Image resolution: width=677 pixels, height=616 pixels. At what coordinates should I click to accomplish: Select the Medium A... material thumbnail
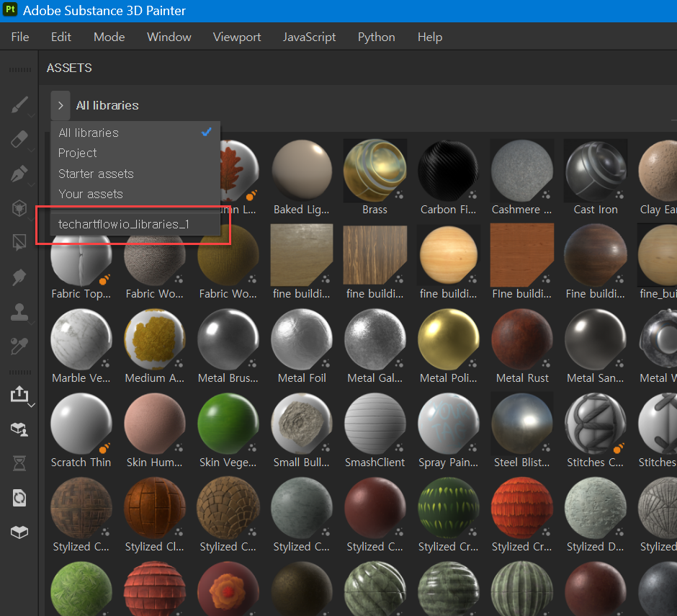pyautogui.click(x=155, y=339)
